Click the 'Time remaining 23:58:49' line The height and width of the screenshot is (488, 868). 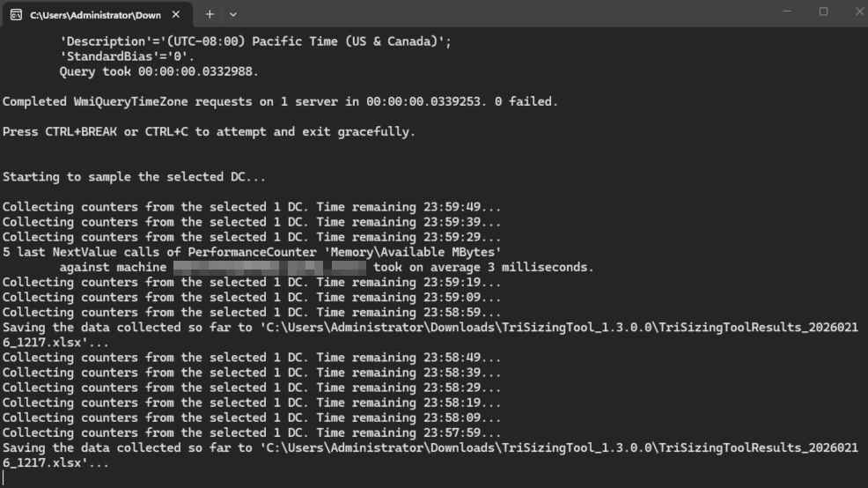[x=252, y=358]
